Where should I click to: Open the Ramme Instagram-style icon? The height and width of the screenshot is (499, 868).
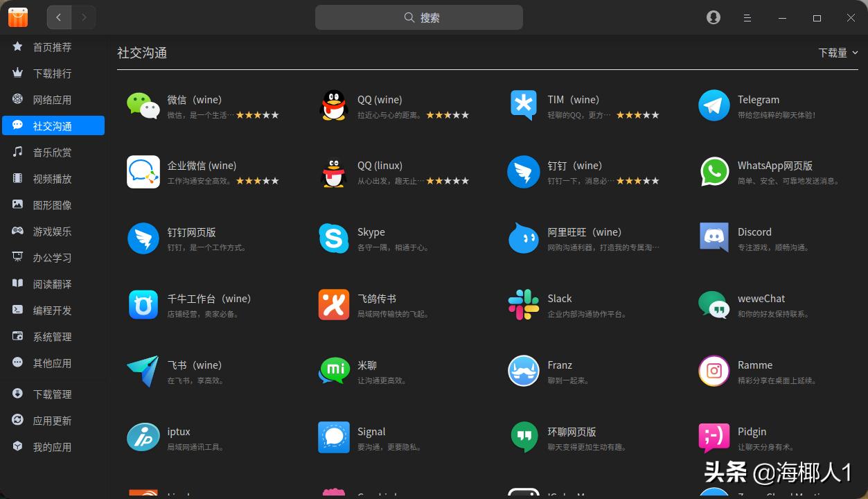(714, 371)
